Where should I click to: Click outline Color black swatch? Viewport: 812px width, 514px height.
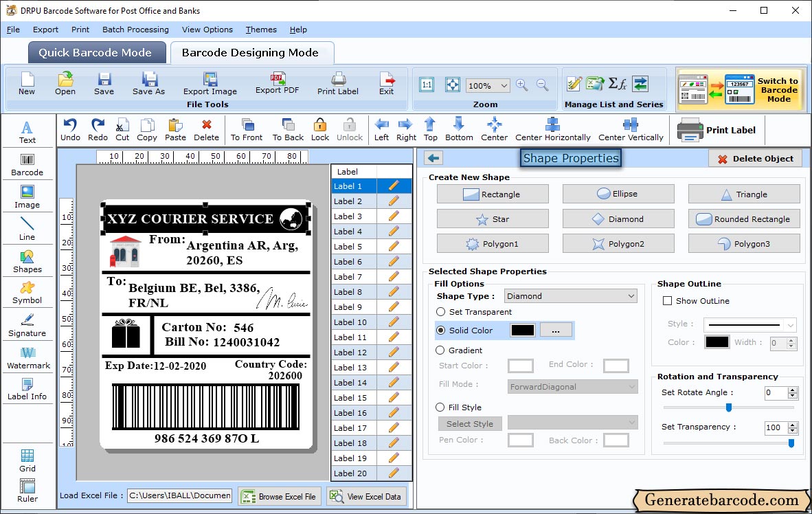(717, 342)
